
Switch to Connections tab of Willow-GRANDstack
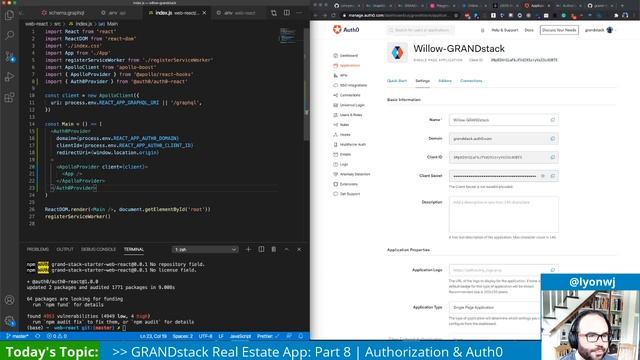coord(471,81)
